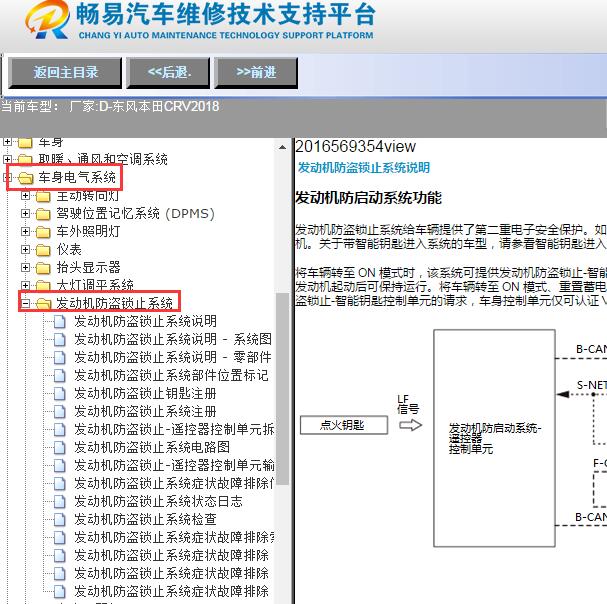Go forward with the >>前进 button
Viewport: 607px width, 604px height.
256,73
